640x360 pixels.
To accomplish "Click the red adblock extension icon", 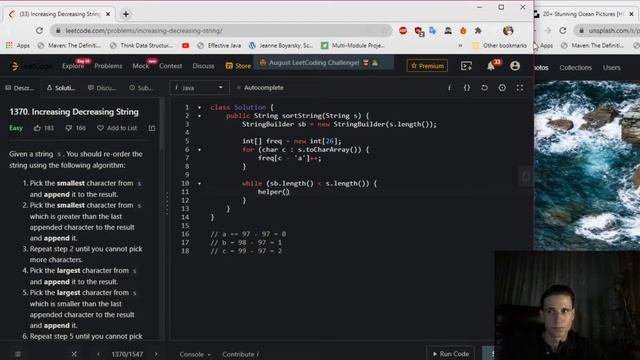I will click(x=403, y=31).
